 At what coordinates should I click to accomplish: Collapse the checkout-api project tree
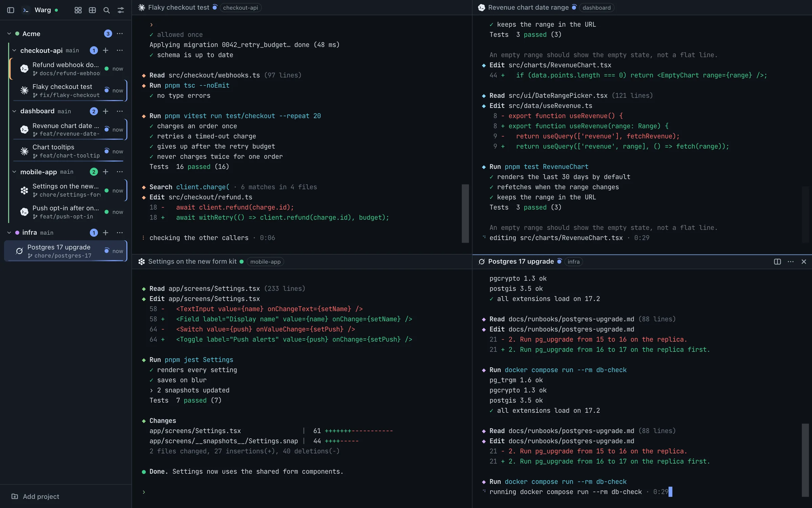pos(14,50)
